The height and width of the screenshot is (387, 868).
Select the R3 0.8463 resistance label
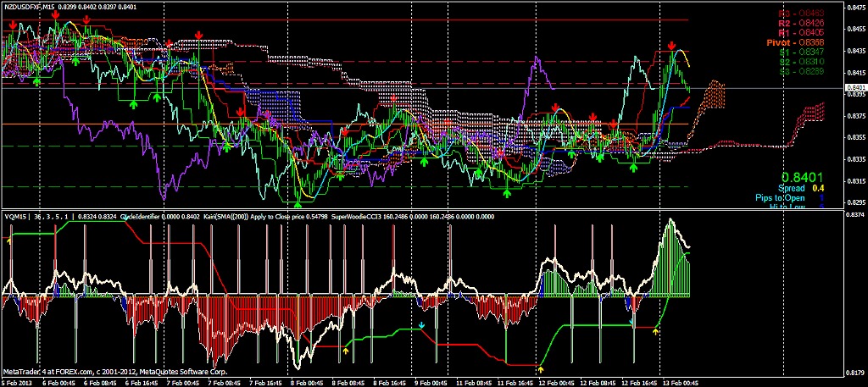[x=802, y=13]
